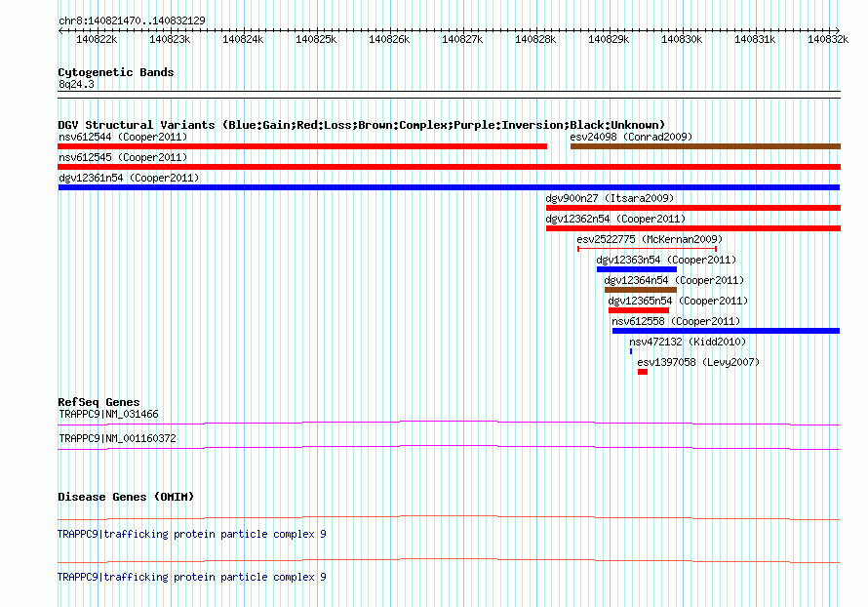Image resolution: width=868 pixels, height=607 pixels.
Task: Click the dgv12361n54 (Cooper2011) label
Action: click(129, 178)
